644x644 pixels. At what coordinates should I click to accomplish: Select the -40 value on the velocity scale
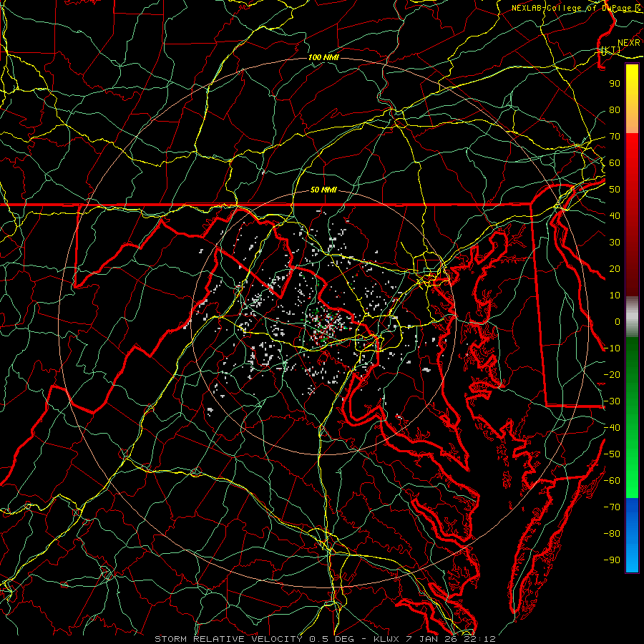[x=612, y=428]
